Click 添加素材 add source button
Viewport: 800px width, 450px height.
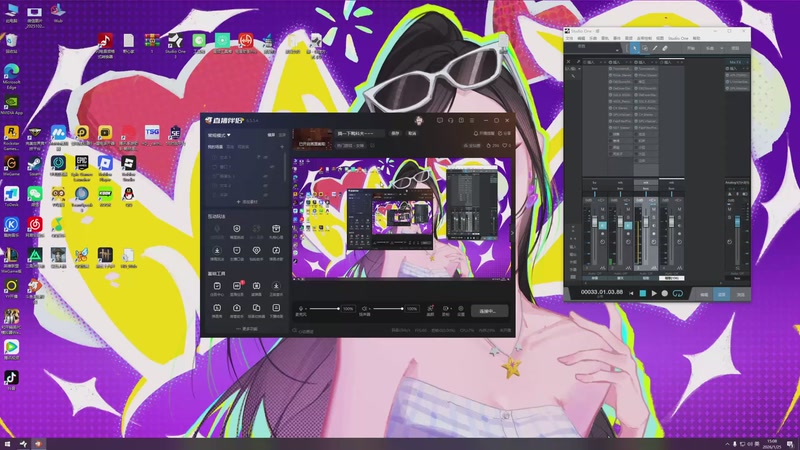[x=247, y=202]
